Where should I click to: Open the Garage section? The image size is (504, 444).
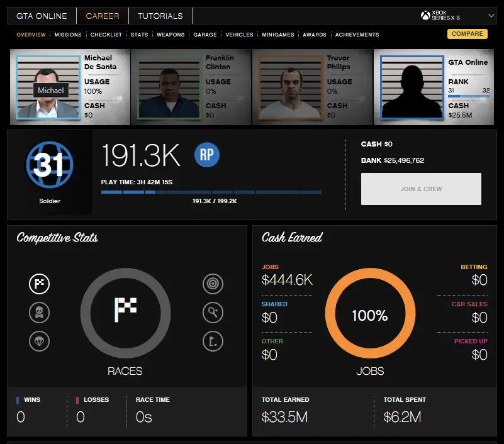point(205,35)
